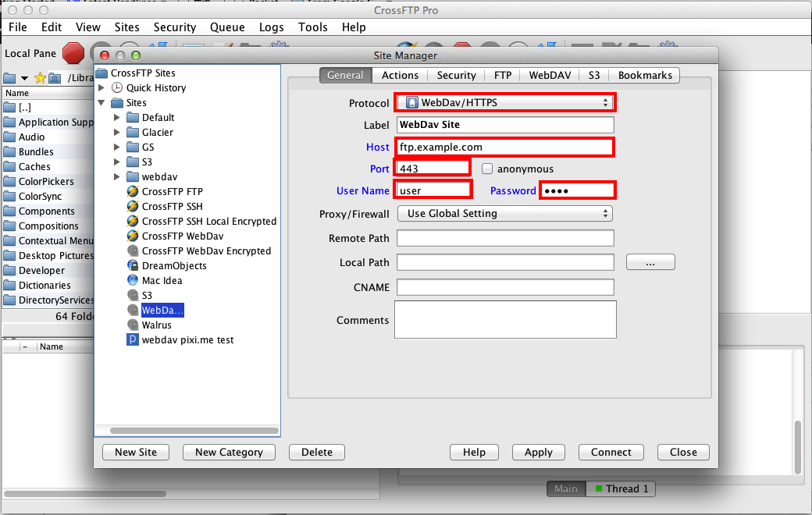The height and width of the screenshot is (515, 812).
Task: Click the site tree horizontal scrollbar
Action: pos(194,430)
